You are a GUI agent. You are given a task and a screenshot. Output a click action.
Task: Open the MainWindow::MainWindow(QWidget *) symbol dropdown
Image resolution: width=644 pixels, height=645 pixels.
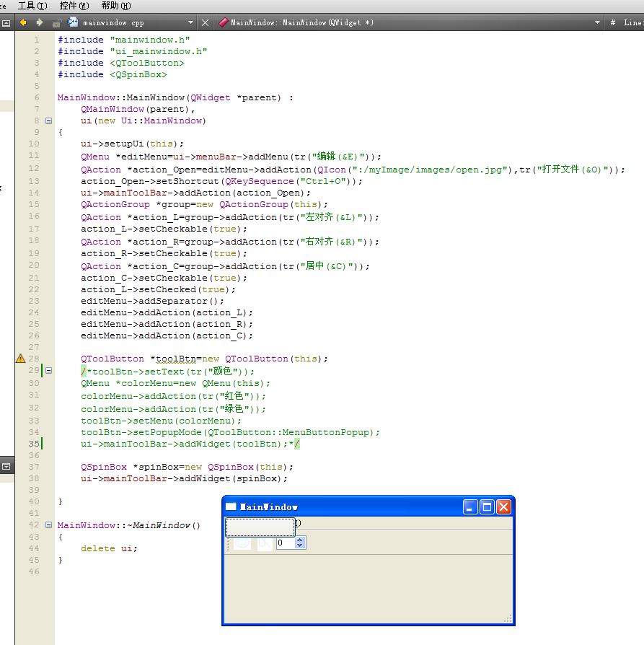click(x=597, y=22)
